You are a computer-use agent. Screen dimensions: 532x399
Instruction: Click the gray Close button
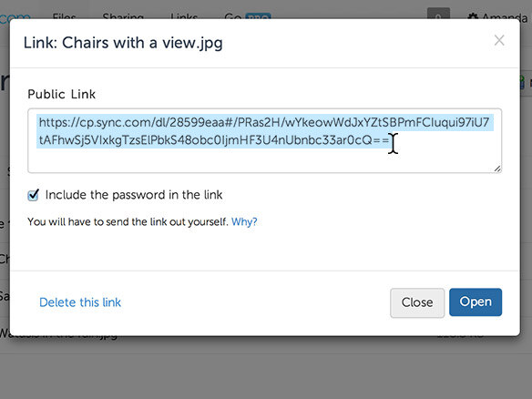[417, 302]
